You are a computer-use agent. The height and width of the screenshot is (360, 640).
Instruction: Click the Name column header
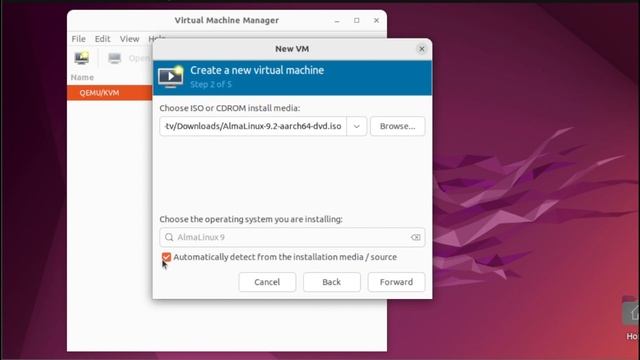point(82,77)
